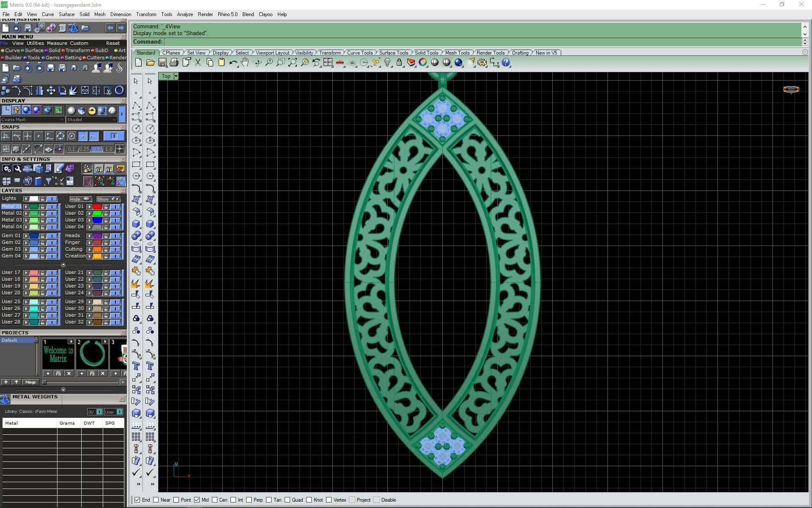Open the gear Options icon in toolbar
812x508 pixels.
point(482,63)
